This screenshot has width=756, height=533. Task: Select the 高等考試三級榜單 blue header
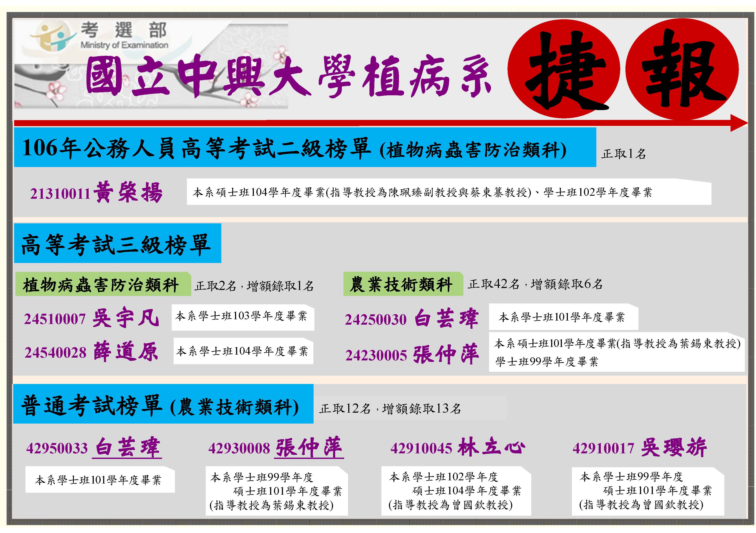point(118,243)
